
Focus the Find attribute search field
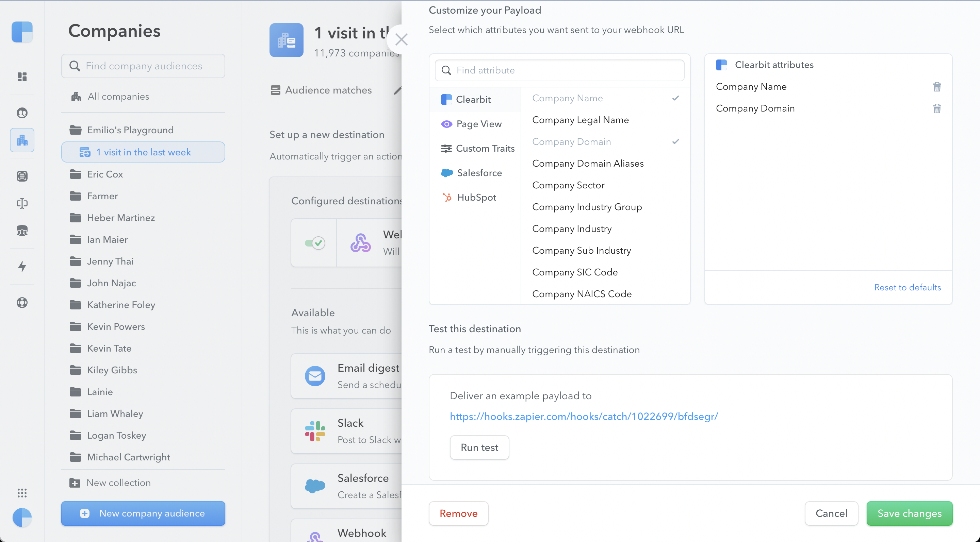(x=560, y=70)
